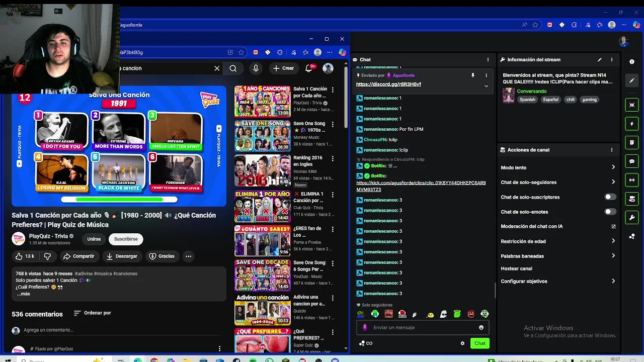Open the info icon in right sidebar
This screenshot has width=644, height=362.
click(x=632, y=61)
